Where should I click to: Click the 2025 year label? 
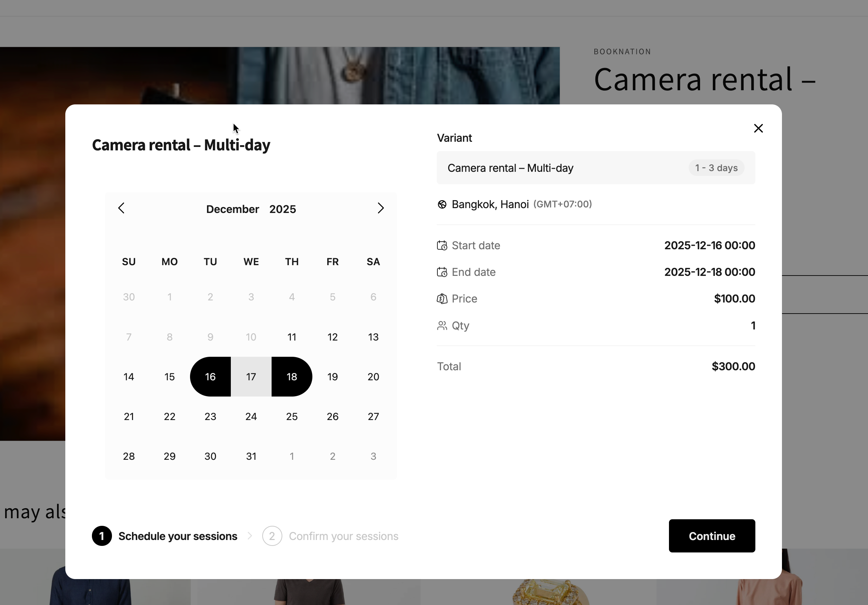click(x=282, y=209)
